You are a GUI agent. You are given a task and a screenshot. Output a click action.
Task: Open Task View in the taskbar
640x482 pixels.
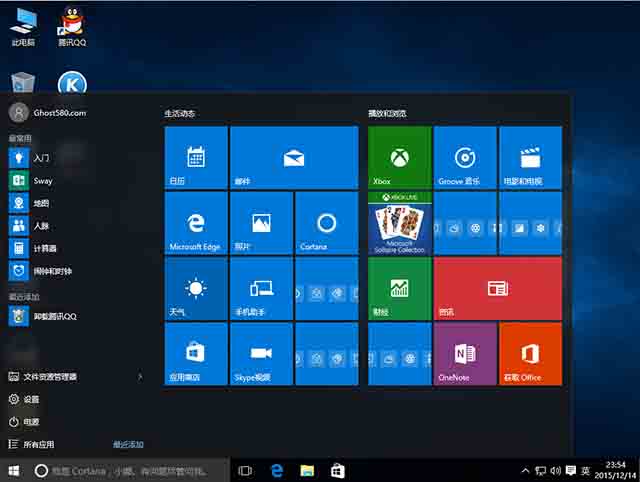(245, 471)
